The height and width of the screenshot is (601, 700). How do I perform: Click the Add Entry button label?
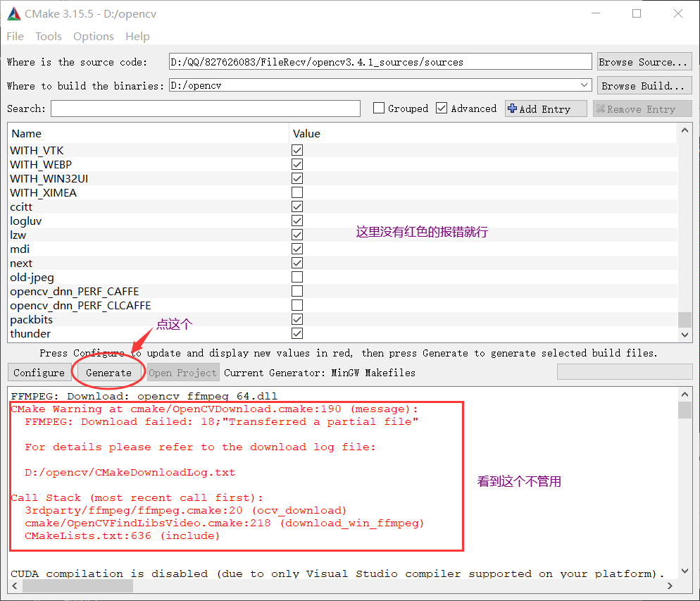tap(544, 109)
